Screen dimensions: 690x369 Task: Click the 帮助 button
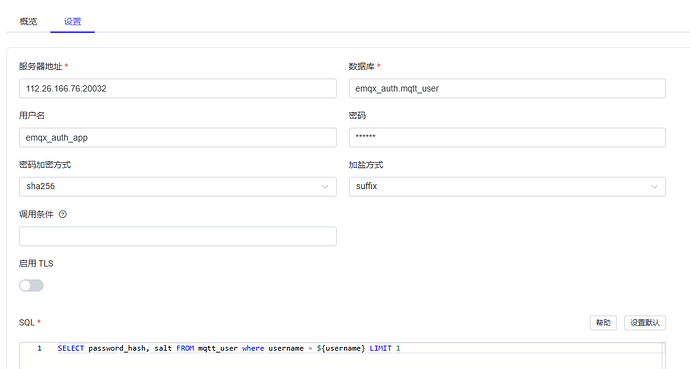(603, 323)
